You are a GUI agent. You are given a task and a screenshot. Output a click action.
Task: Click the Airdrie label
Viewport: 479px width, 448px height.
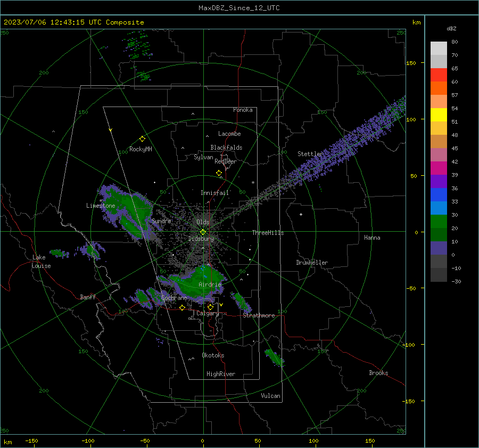click(x=210, y=284)
